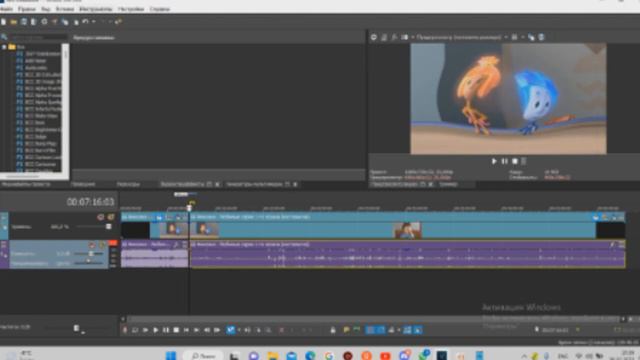Create a new project from toolbar
The width and height of the screenshot is (640, 360).
[x=4, y=22]
